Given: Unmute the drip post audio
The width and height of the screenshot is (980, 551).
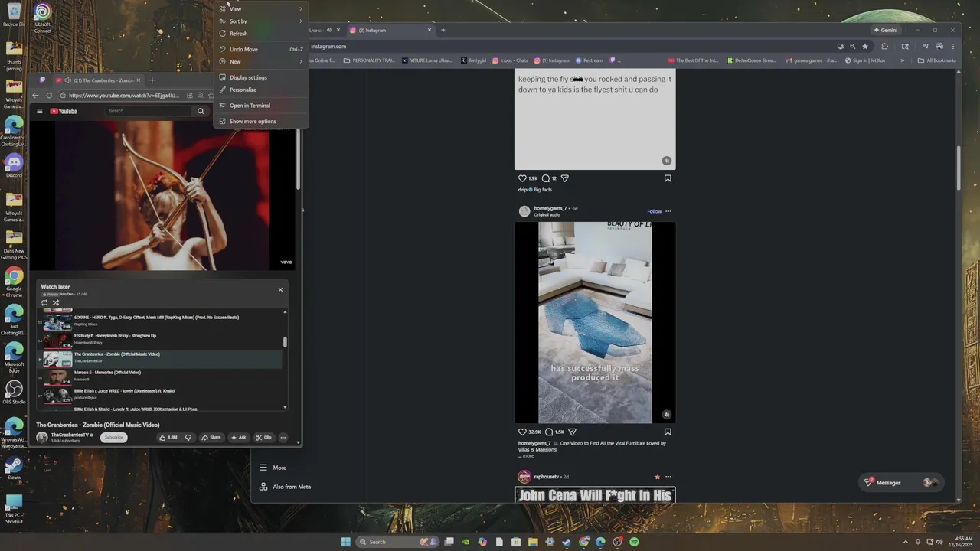Looking at the screenshot, I should [666, 161].
